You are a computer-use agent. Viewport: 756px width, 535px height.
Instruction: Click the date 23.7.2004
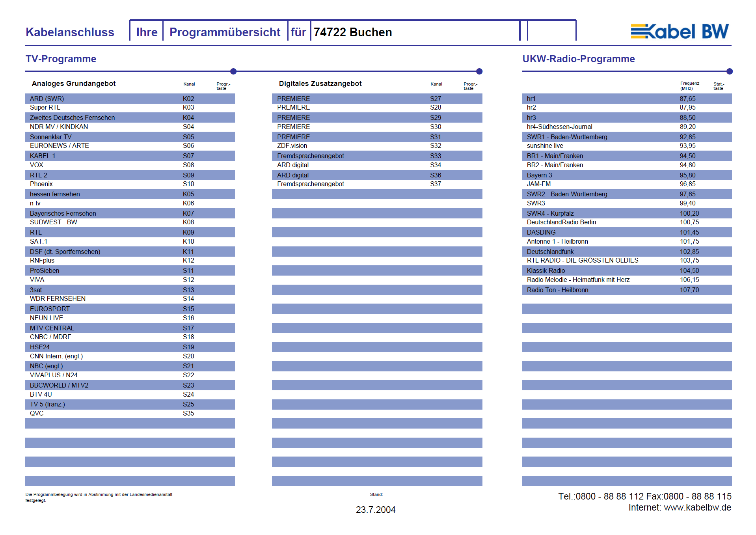376,510
